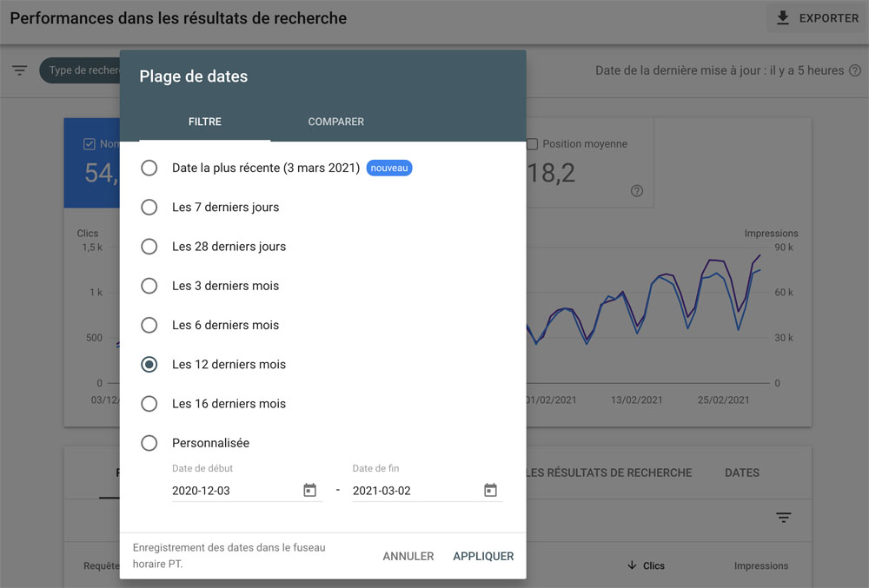
Task: Pick Les 16 derniers mois option
Action: coord(149,404)
